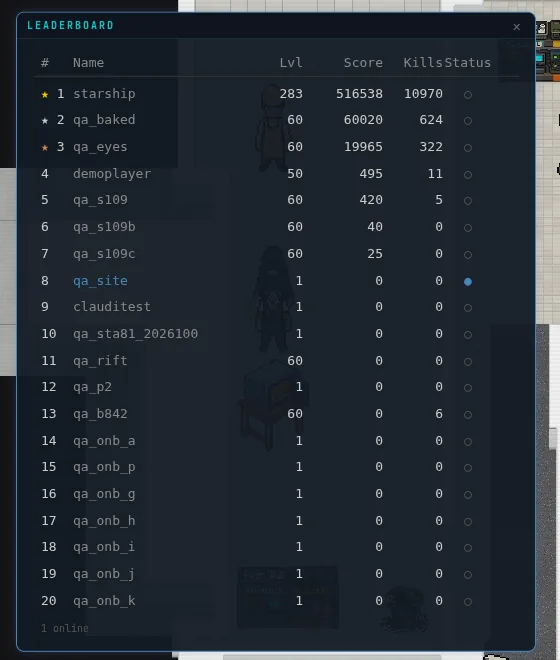Click starship's level 283
Viewport: 560px width, 660px height.
click(x=291, y=93)
